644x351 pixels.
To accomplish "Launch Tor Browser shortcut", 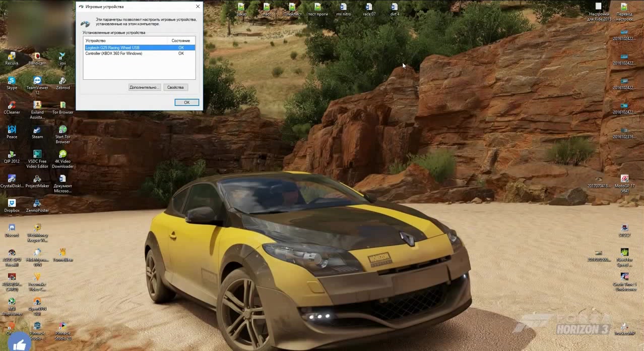I will point(63,106).
